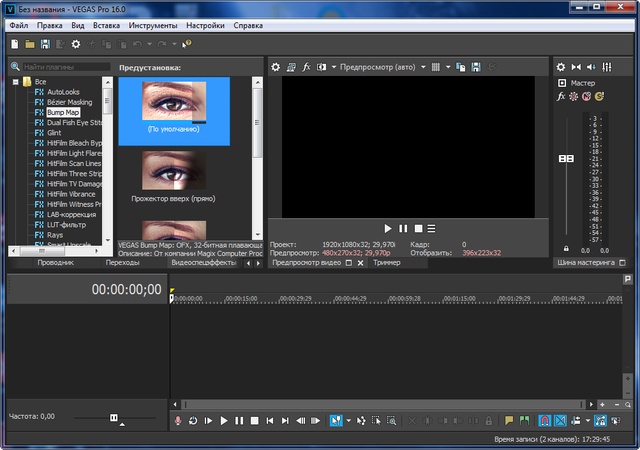This screenshot has width=640, height=450.
Task: Toggle loop playback in the timeline transport
Action: point(192,421)
